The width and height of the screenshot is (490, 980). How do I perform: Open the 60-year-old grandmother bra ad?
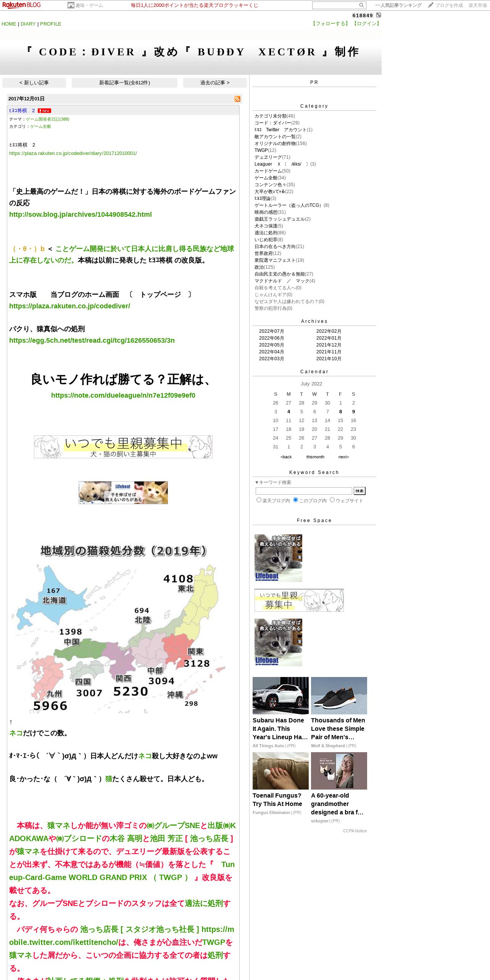coord(339,771)
